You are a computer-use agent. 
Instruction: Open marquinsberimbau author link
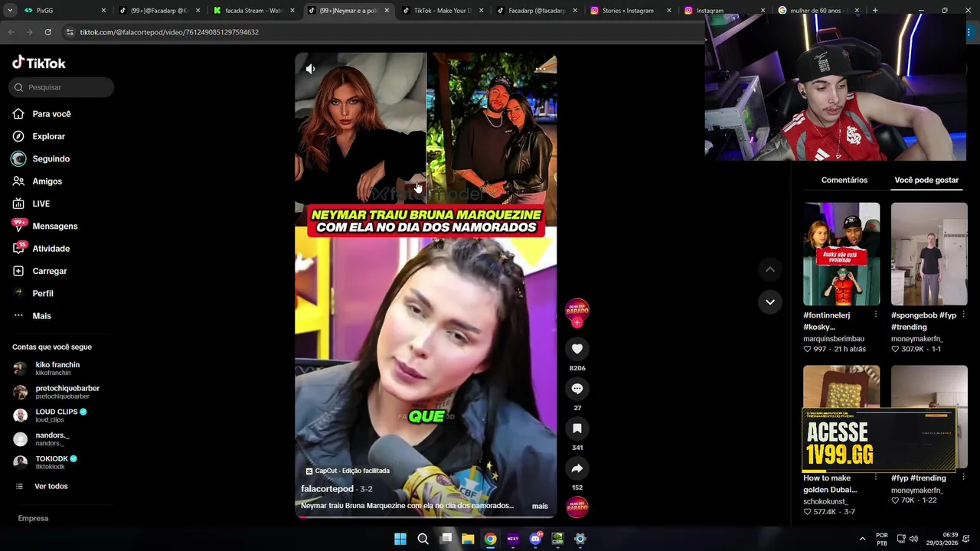pyautogui.click(x=834, y=338)
